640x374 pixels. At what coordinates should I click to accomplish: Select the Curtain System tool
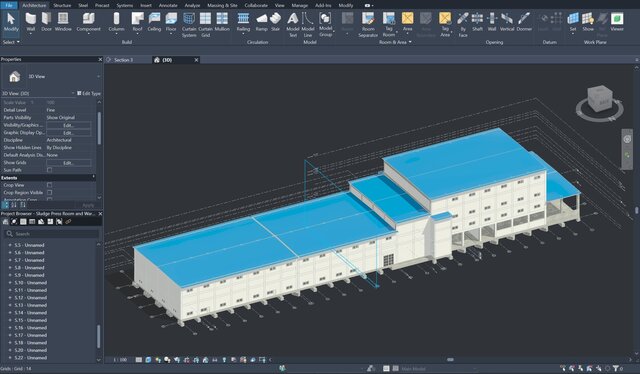[189, 25]
